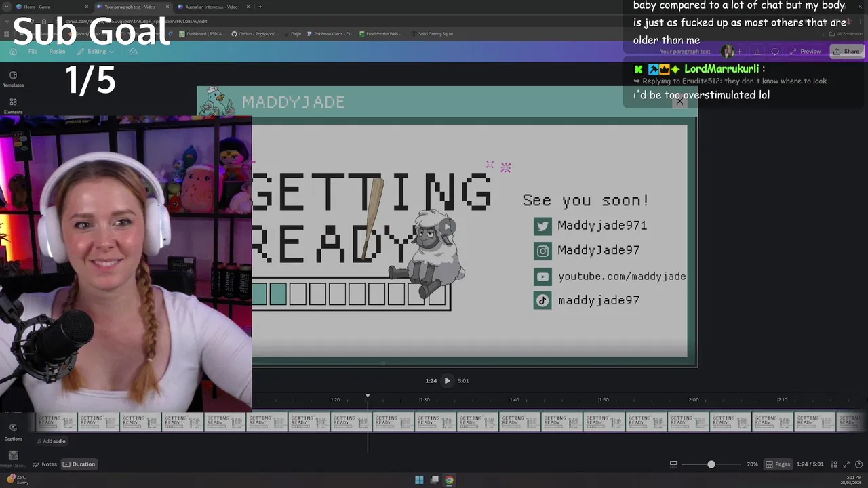Open the tab search dropdown arrow

coord(6,7)
